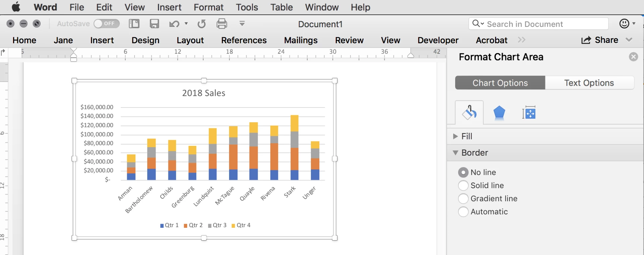
Task: Open the Mailings ribbon tab
Action: click(301, 40)
